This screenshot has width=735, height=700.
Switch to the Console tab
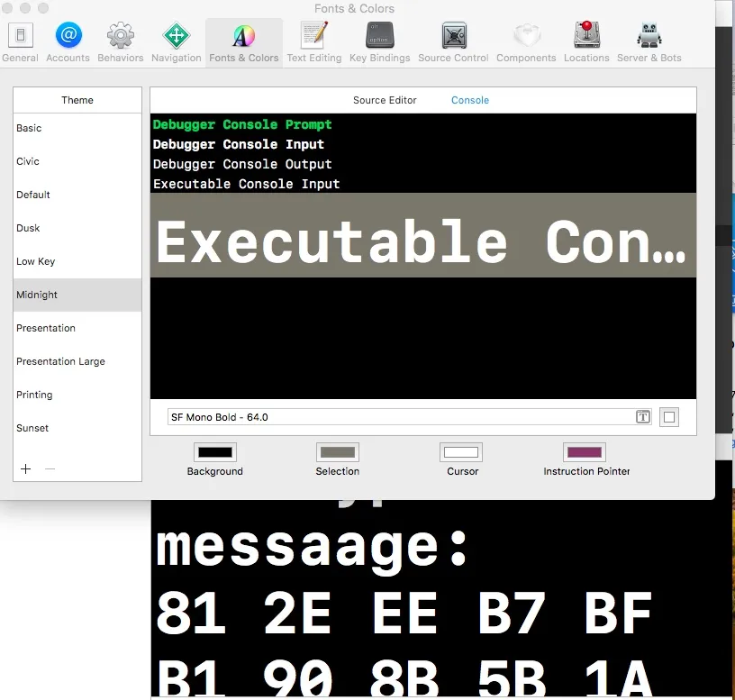[470, 100]
